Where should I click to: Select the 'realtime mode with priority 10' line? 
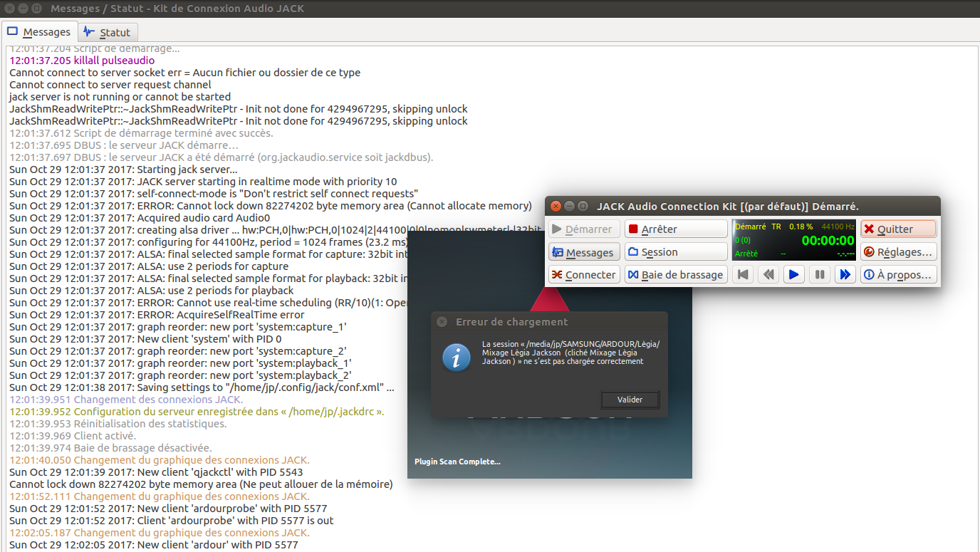point(203,182)
